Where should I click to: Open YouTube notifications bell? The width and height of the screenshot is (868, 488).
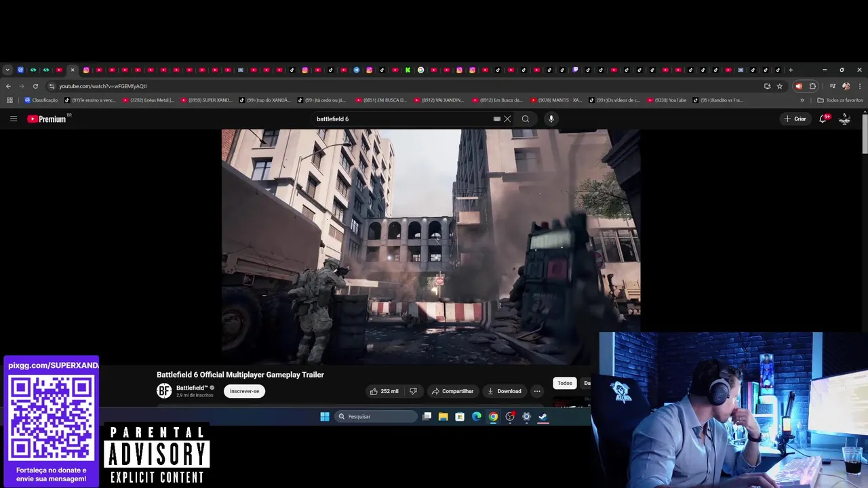click(x=823, y=119)
